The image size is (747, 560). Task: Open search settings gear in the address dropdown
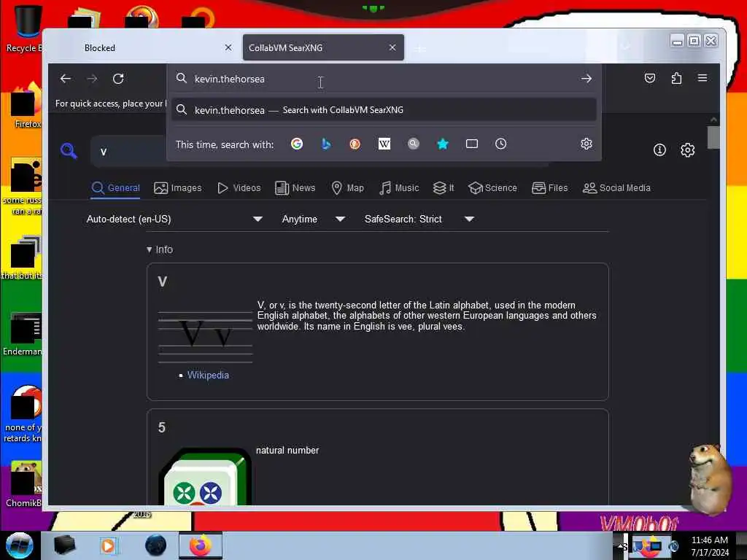587,144
